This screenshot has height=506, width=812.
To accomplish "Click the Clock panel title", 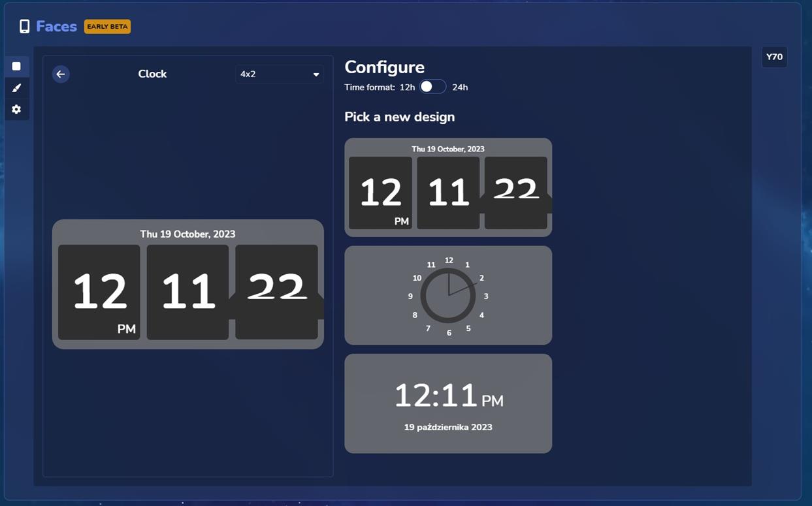I will (152, 74).
